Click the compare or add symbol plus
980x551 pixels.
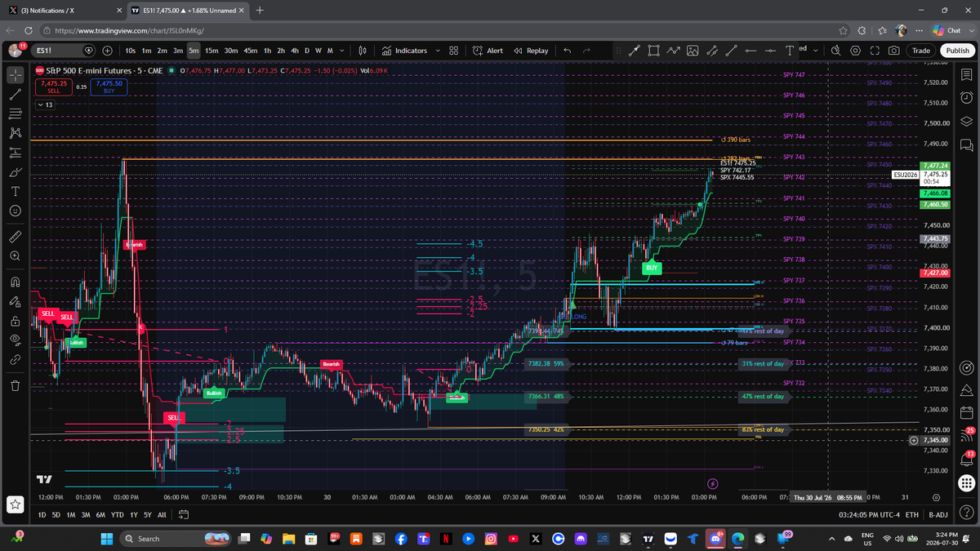(107, 51)
